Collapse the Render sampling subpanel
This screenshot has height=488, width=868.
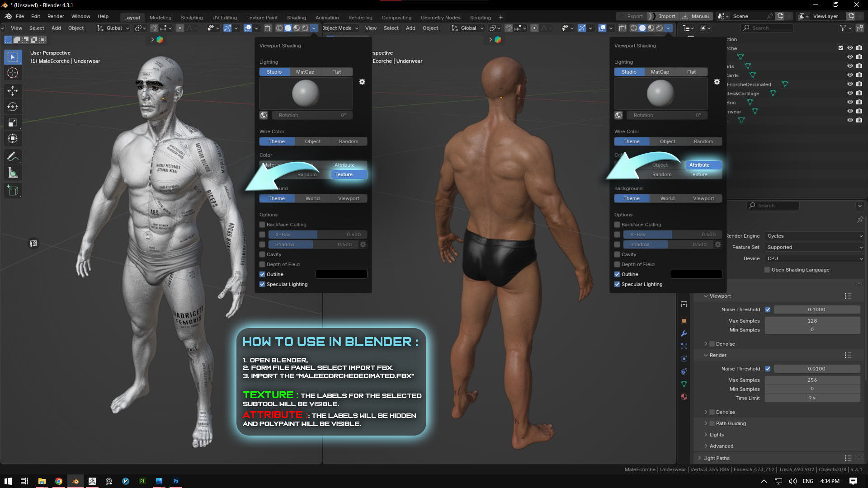(x=706, y=355)
